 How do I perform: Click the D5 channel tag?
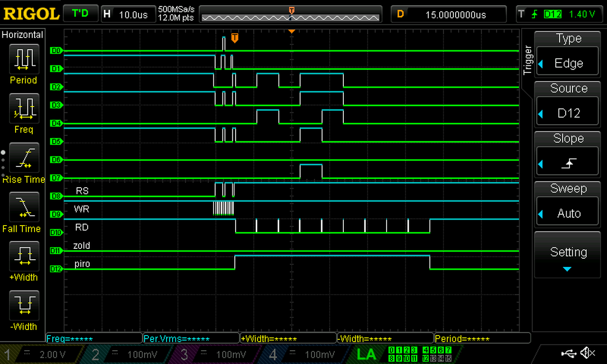(55, 141)
